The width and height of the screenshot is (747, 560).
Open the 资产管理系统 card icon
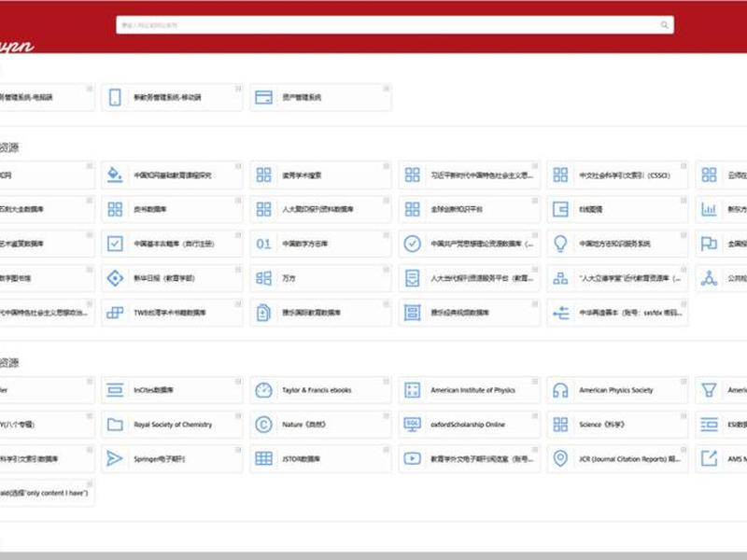click(x=263, y=97)
